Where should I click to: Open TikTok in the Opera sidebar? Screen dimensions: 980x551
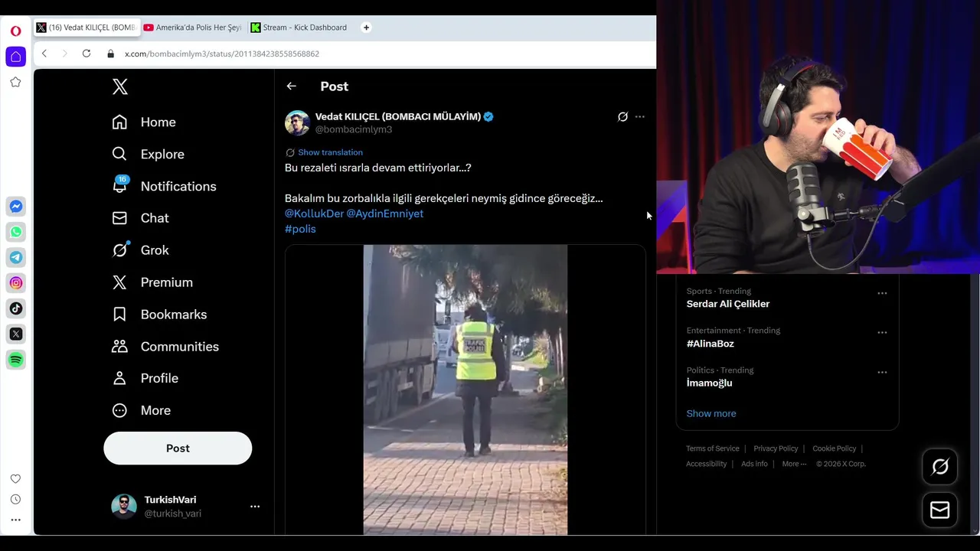(16, 308)
